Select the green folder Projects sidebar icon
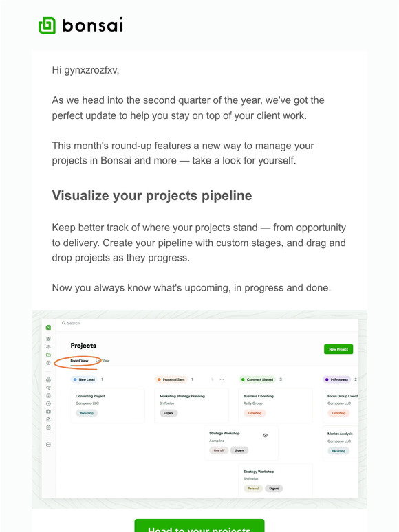This screenshot has width=399, height=532. (x=48, y=355)
